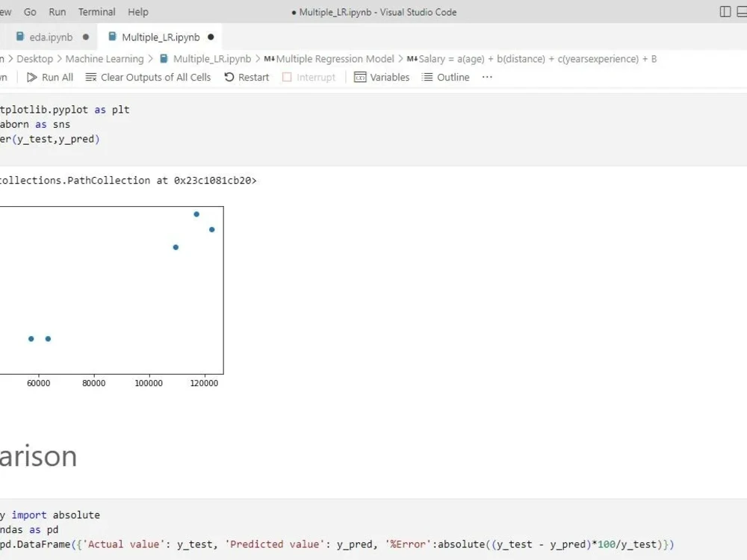The height and width of the screenshot is (560, 747).
Task: Open the Outline view via its label
Action: point(453,77)
